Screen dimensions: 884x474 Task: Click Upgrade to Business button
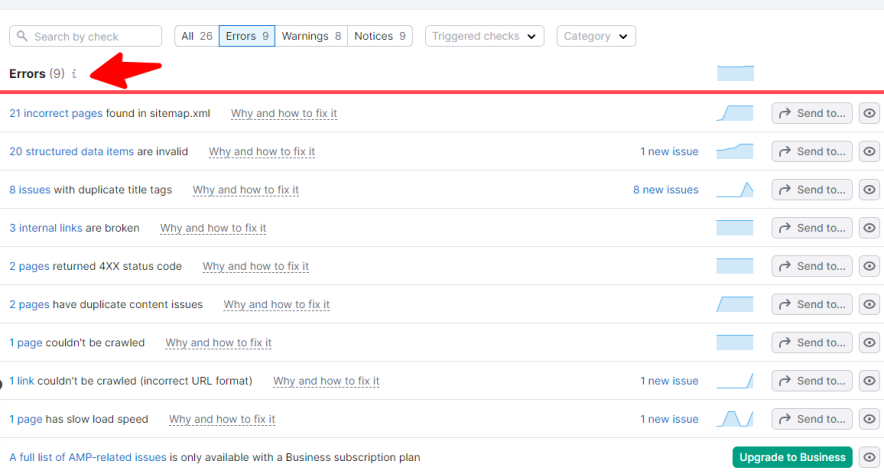pos(792,457)
